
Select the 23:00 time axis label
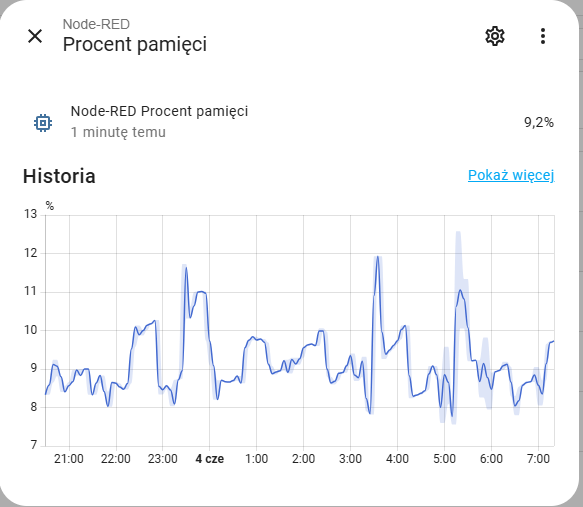pos(162,459)
